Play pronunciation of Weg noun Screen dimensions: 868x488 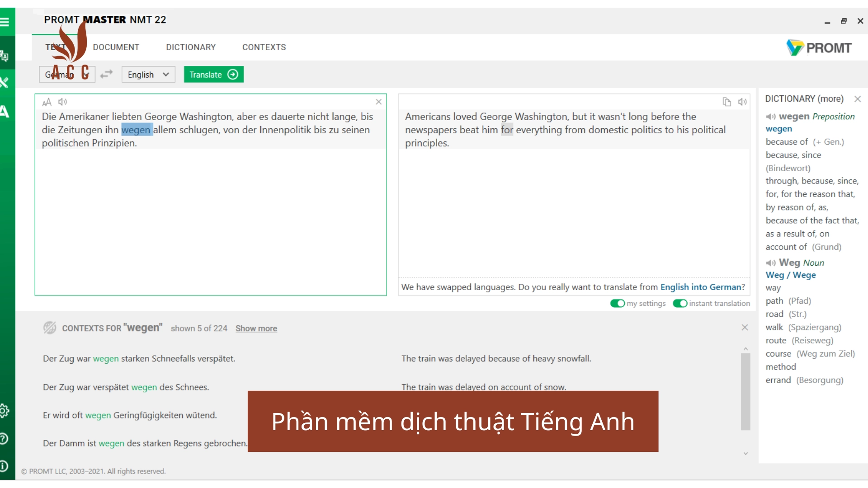tap(771, 263)
